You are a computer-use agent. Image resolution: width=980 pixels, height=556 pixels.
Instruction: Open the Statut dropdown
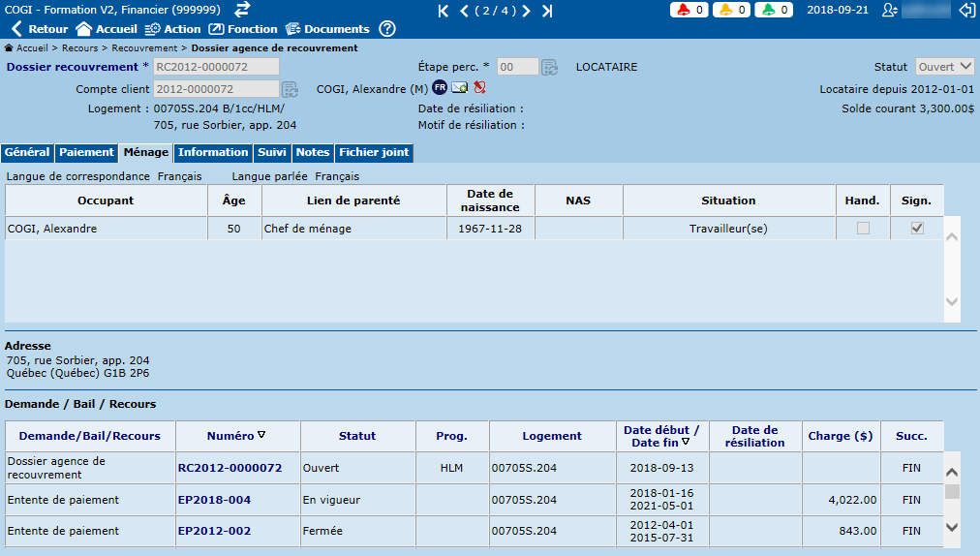click(x=946, y=67)
